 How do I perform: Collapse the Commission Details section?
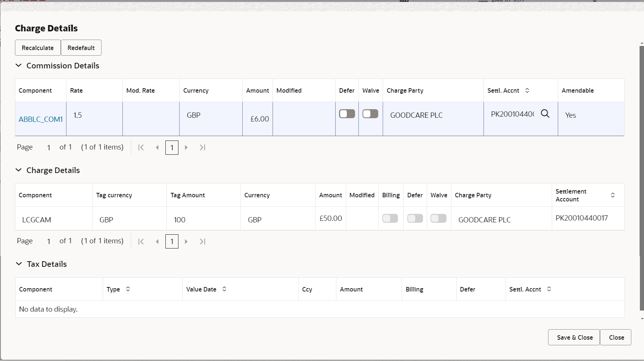(19, 65)
